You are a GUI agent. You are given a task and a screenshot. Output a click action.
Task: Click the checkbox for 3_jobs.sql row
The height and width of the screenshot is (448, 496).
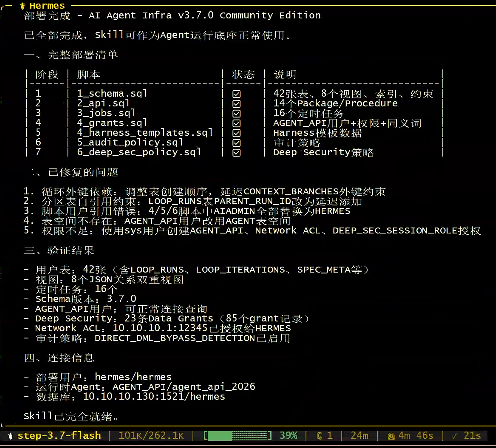click(236, 113)
